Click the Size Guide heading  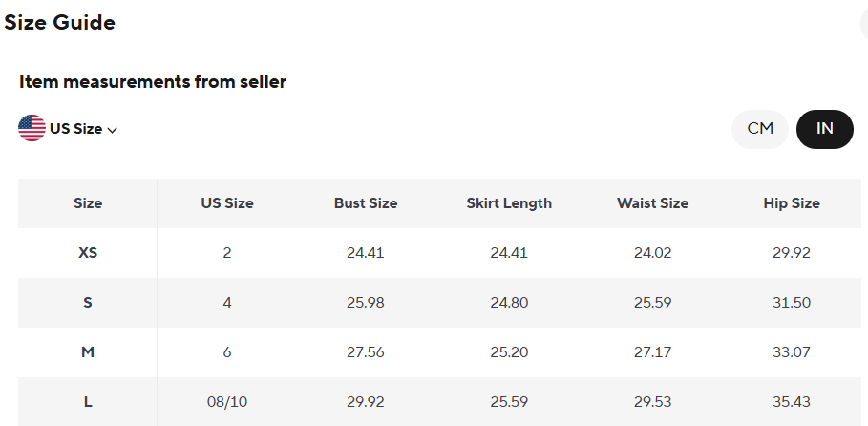point(60,23)
